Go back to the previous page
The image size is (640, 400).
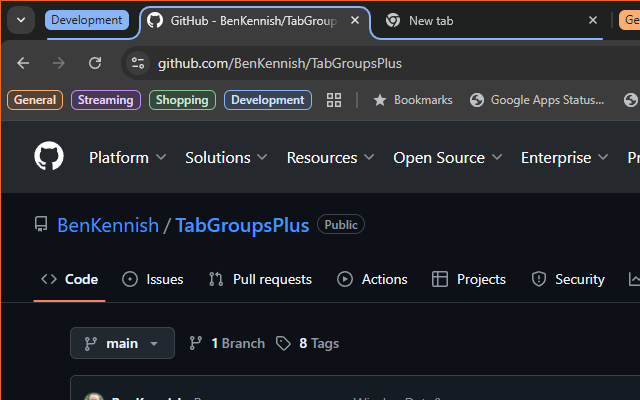click(23, 63)
